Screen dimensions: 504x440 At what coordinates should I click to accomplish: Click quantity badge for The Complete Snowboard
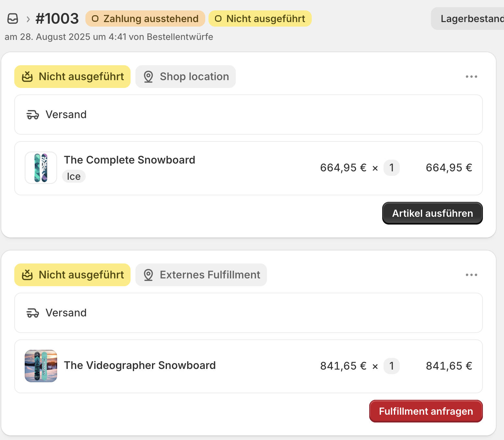click(x=391, y=168)
